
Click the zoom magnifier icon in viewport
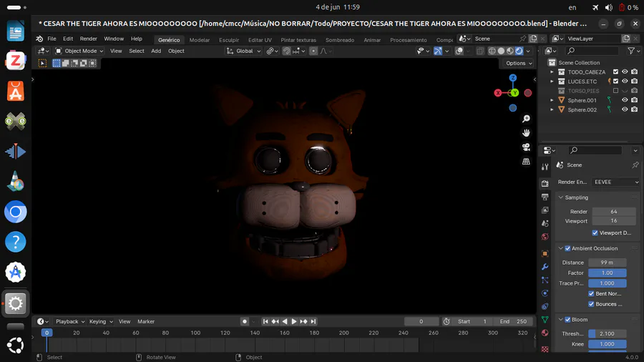(x=526, y=119)
